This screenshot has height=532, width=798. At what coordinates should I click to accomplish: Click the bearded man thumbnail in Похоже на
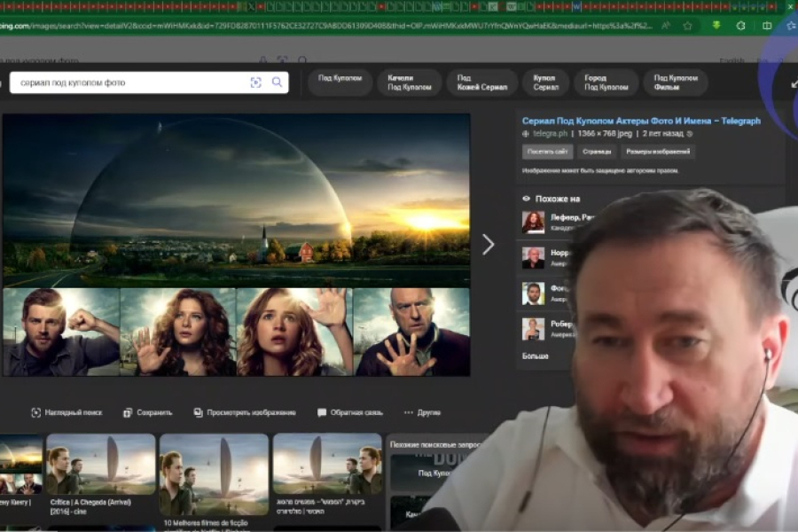point(533,293)
